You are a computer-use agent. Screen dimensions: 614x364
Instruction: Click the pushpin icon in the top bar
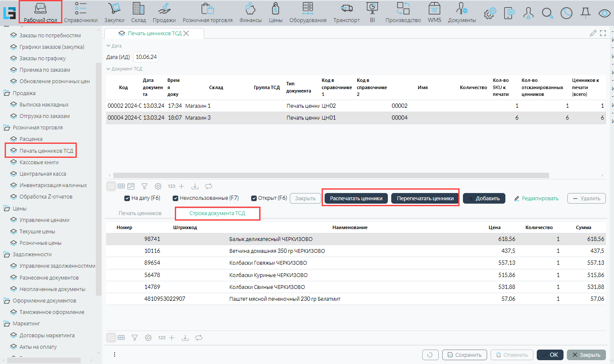coord(586,13)
